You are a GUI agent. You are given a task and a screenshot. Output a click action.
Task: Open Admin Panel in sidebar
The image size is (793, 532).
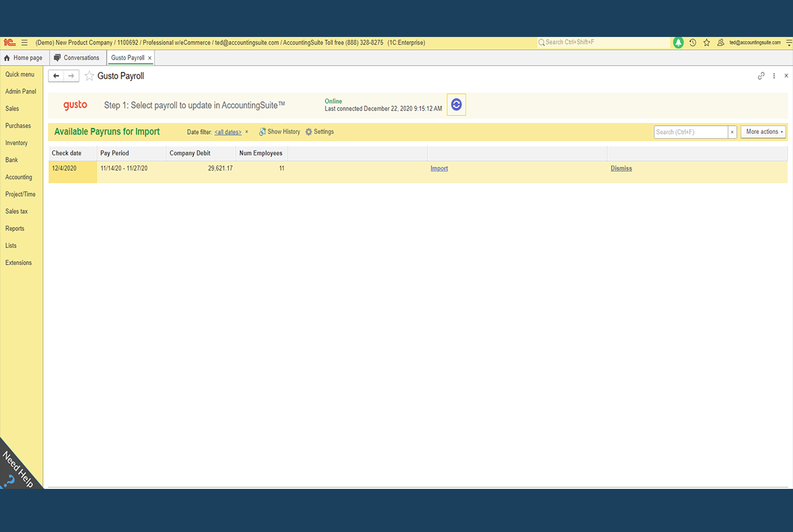click(x=21, y=92)
